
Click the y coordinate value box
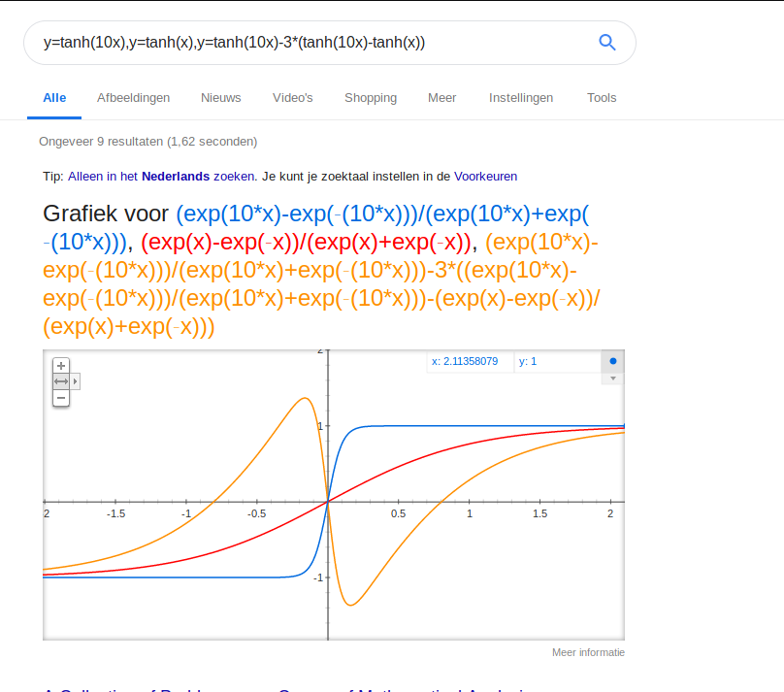tap(556, 361)
